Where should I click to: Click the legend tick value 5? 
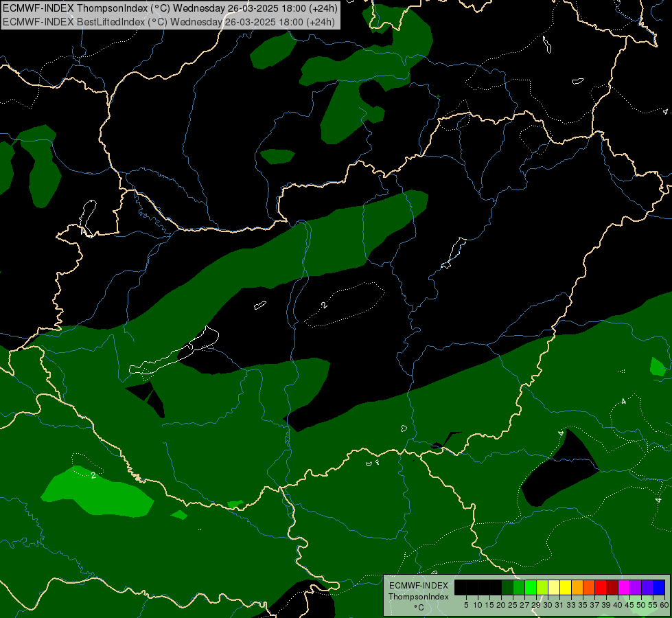coord(466,605)
